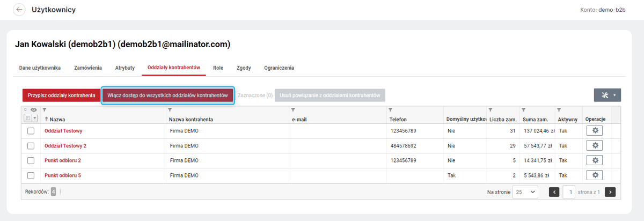Open operations gear for Oddział Testowy row

pos(595,130)
